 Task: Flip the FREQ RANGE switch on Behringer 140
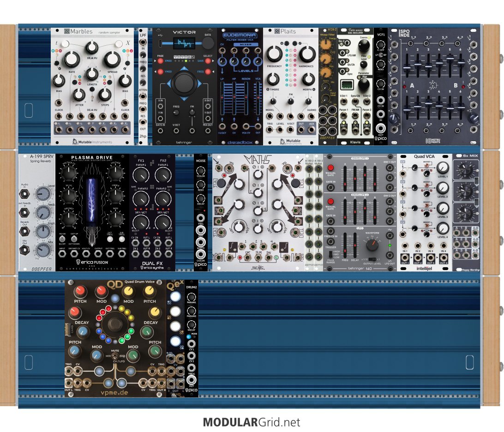(x=330, y=254)
